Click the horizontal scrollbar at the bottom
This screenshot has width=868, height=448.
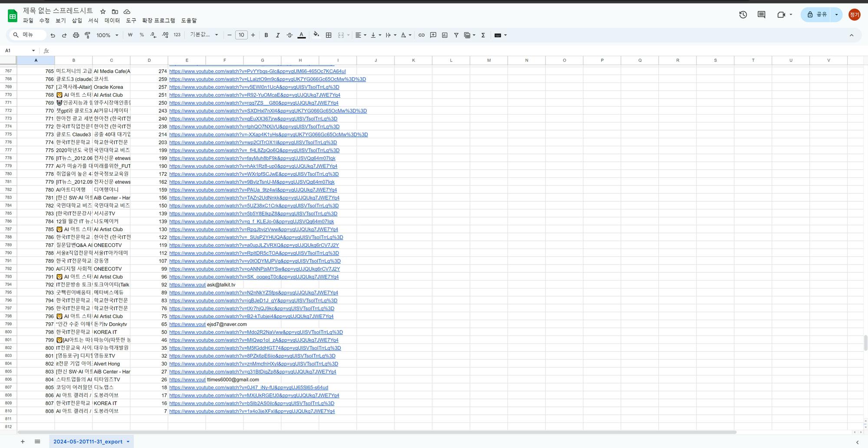(377, 432)
